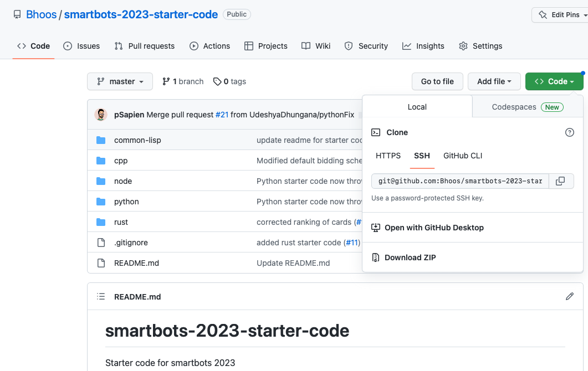Click the SSH clone URL field
Viewport: 588px width, 371px height.
click(460, 181)
